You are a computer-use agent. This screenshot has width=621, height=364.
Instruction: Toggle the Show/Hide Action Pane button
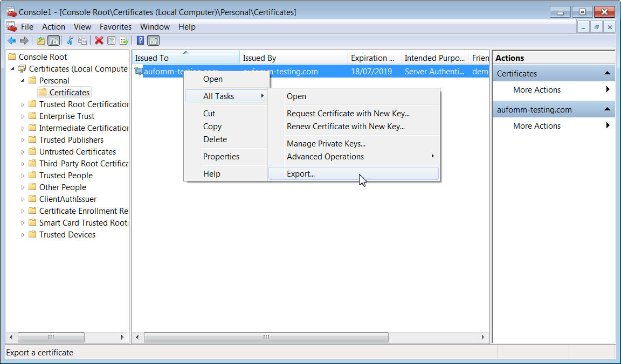(153, 40)
